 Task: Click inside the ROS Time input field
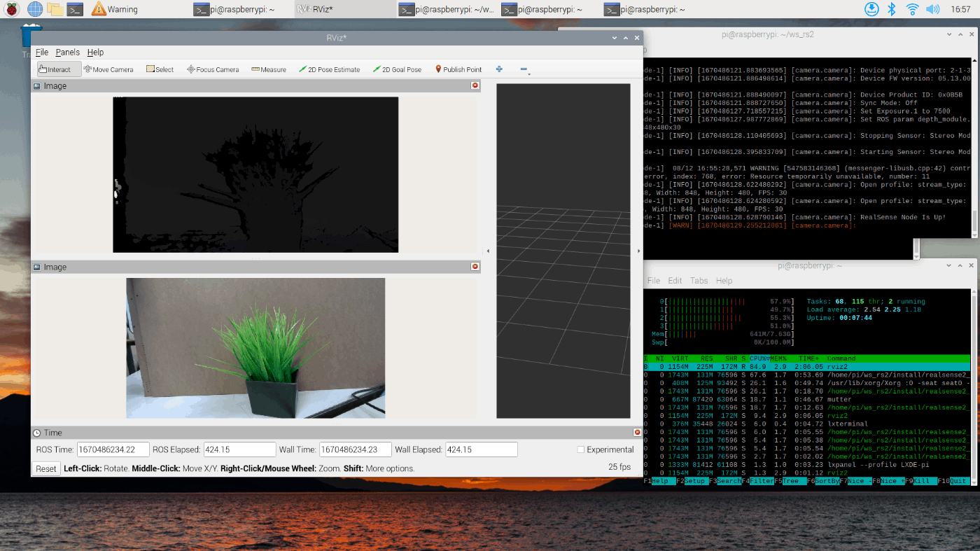[112, 449]
